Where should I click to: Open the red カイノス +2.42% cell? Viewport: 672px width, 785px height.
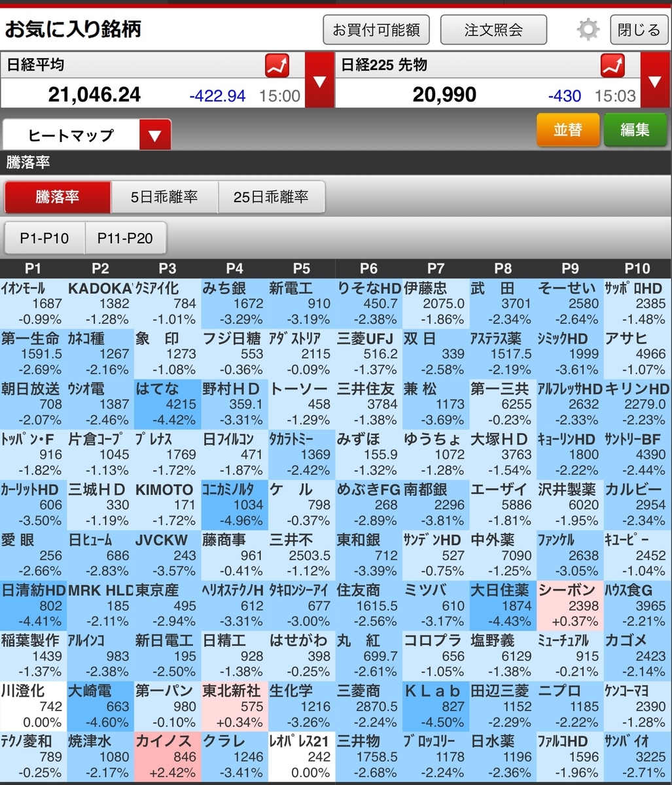[168, 757]
